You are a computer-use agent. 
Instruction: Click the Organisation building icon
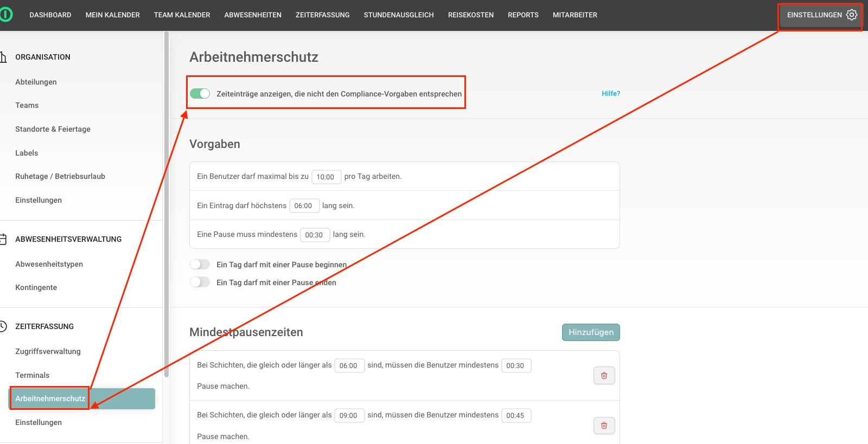coord(3,57)
